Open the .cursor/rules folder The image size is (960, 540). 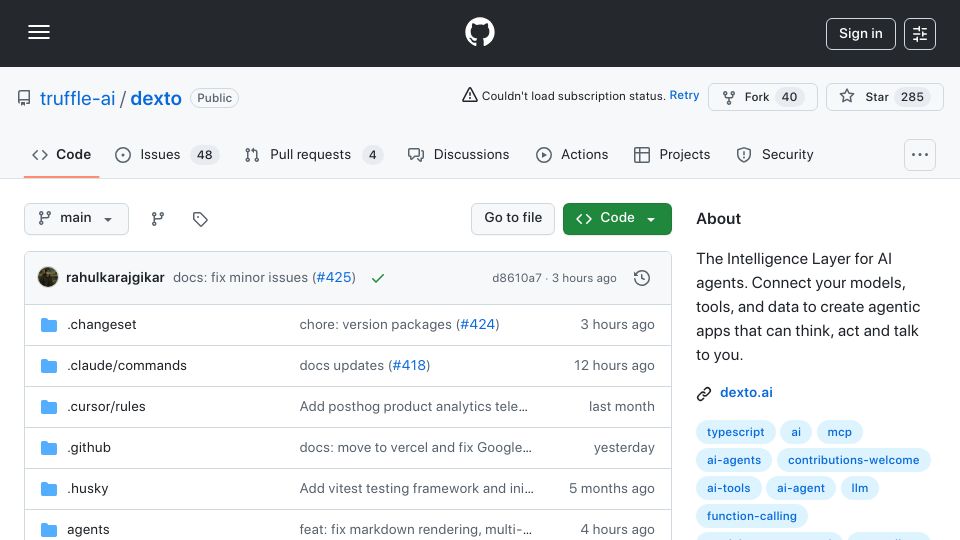click(107, 407)
